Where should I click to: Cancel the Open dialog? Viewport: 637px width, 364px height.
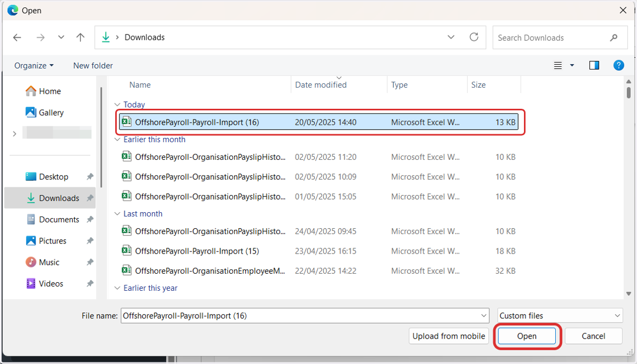click(593, 336)
